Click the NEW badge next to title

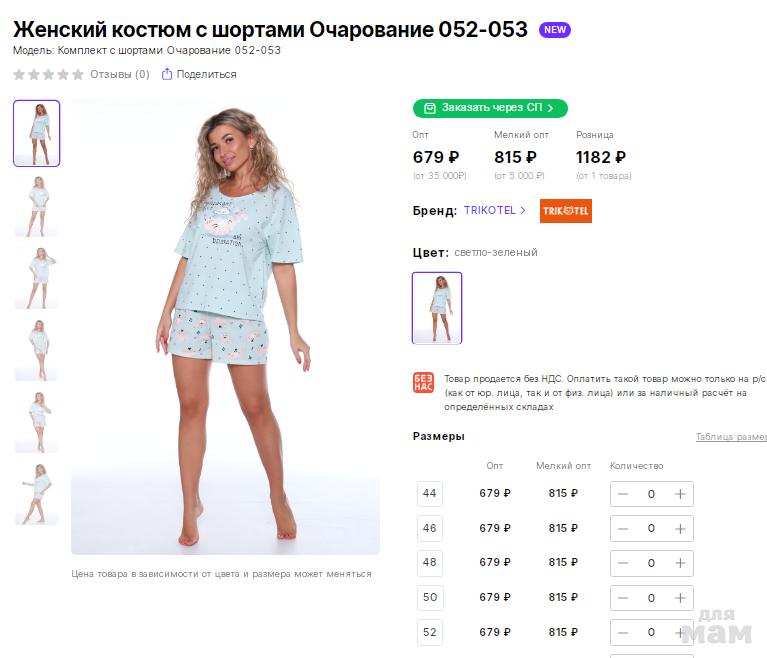(x=554, y=30)
